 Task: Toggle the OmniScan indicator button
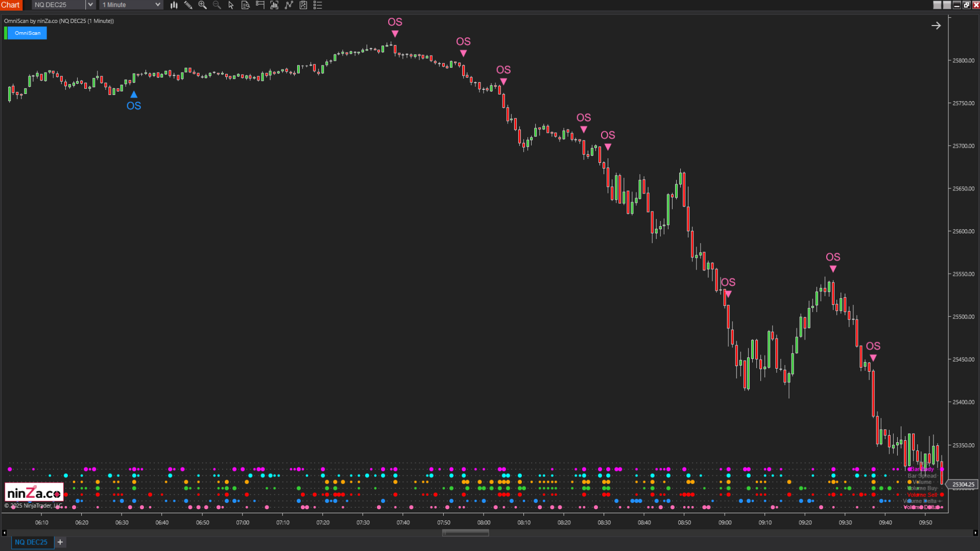point(28,33)
